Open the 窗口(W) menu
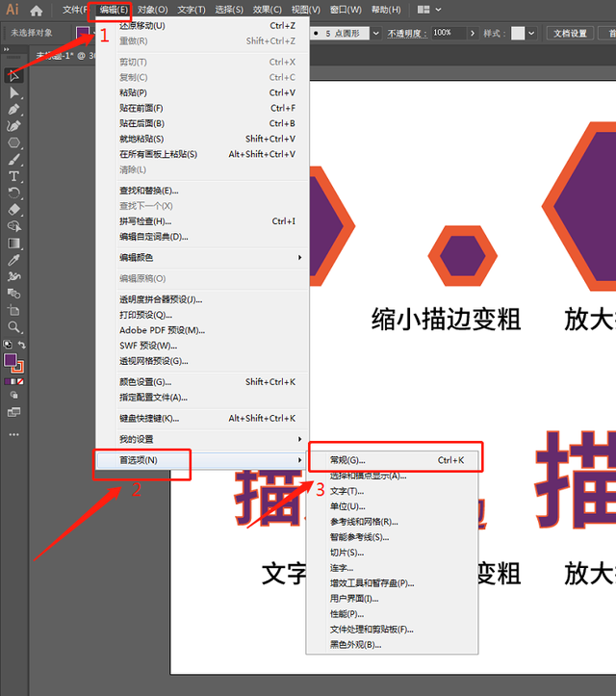Image resolution: width=616 pixels, height=696 pixels. (x=346, y=10)
